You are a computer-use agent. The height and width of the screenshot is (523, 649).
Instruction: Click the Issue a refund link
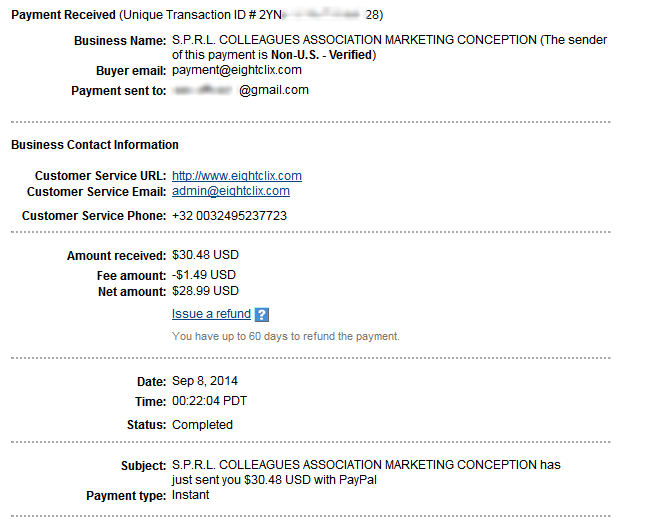211,314
